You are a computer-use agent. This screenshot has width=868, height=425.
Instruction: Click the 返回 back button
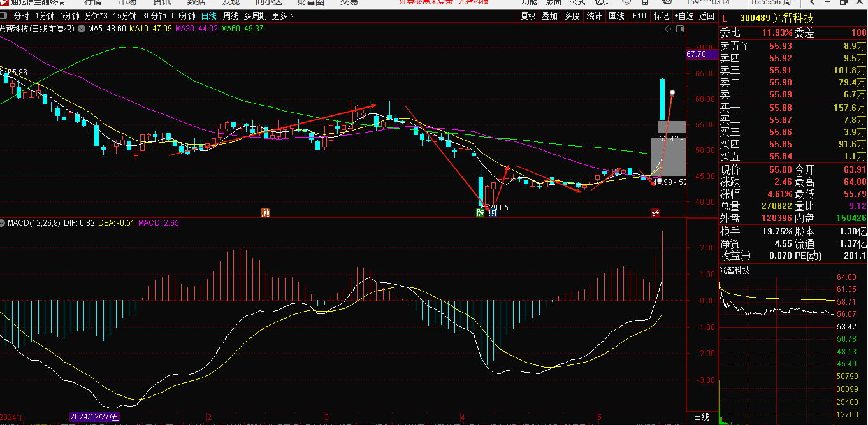click(707, 16)
